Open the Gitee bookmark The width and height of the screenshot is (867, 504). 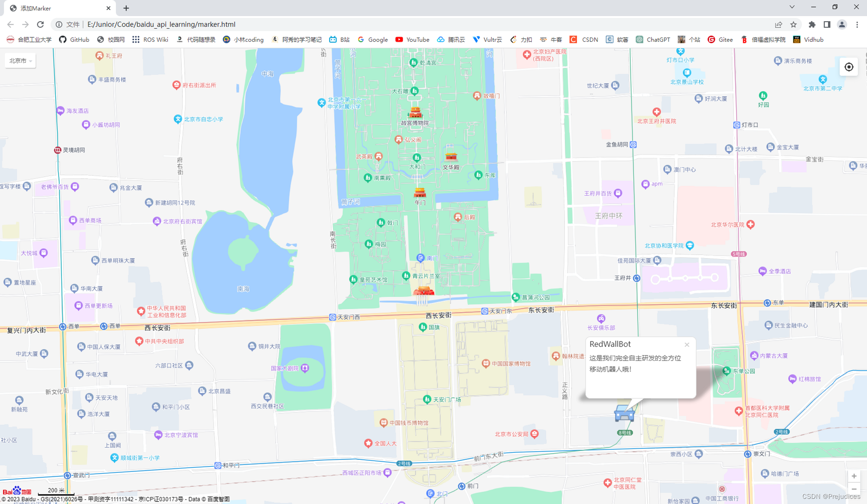point(720,39)
